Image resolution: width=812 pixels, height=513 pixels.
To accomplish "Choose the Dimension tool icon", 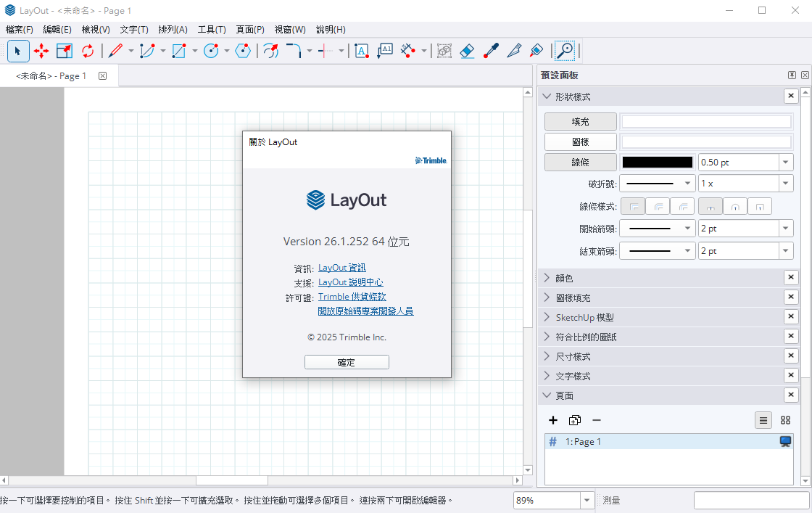I will [409, 51].
